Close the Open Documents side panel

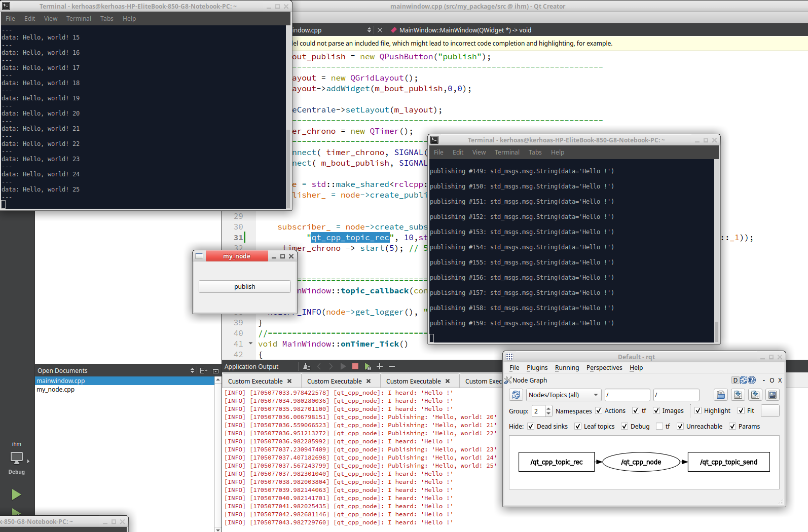pyautogui.click(x=215, y=370)
